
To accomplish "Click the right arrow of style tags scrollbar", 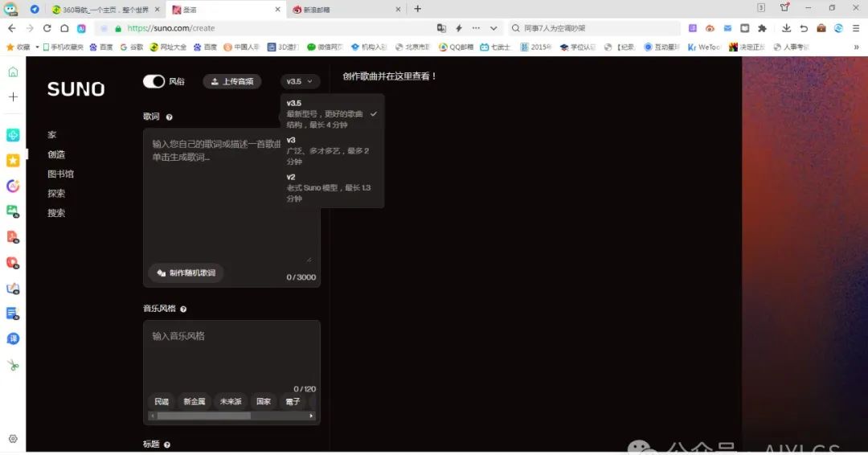I will point(311,416).
